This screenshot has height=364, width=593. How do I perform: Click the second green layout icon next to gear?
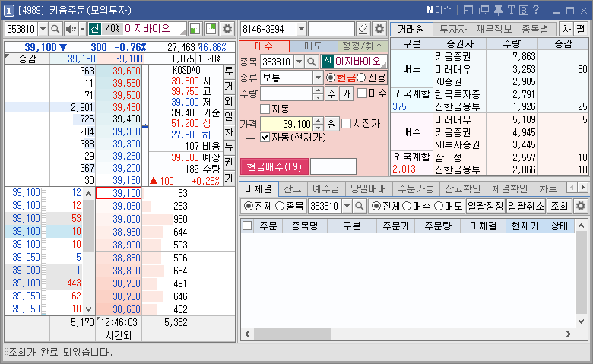(x=211, y=29)
